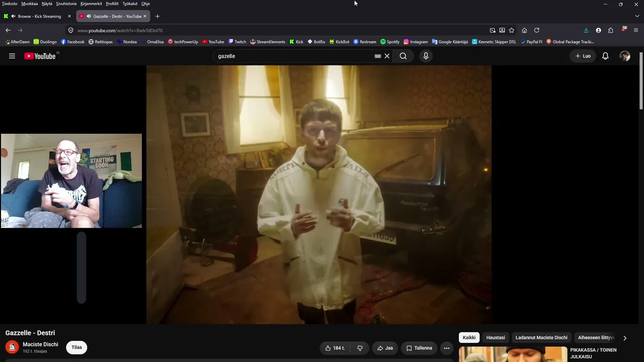Click the browser address bar URL
This screenshot has height=362, width=644.
[x=120, y=30]
